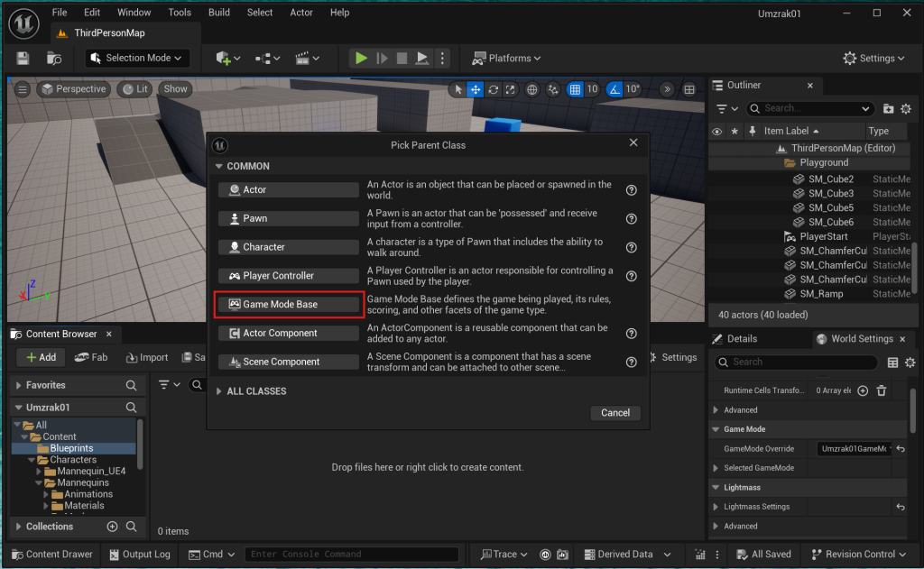Open the viewport layout options icon
The height and width of the screenshot is (569, 924).
(688, 89)
